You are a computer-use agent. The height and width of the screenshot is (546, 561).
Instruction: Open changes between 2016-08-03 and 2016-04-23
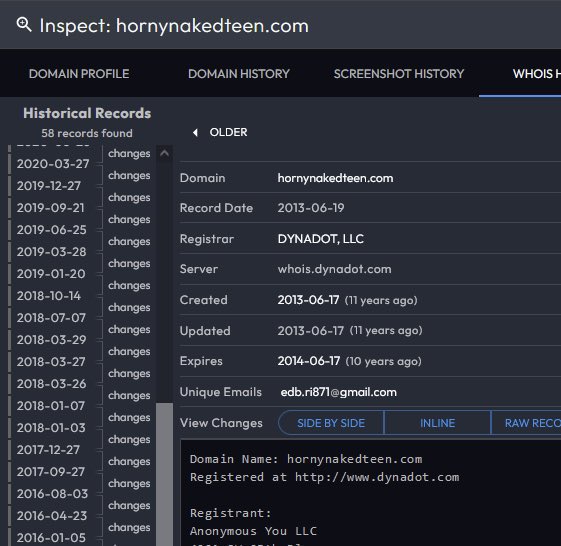coord(129,505)
